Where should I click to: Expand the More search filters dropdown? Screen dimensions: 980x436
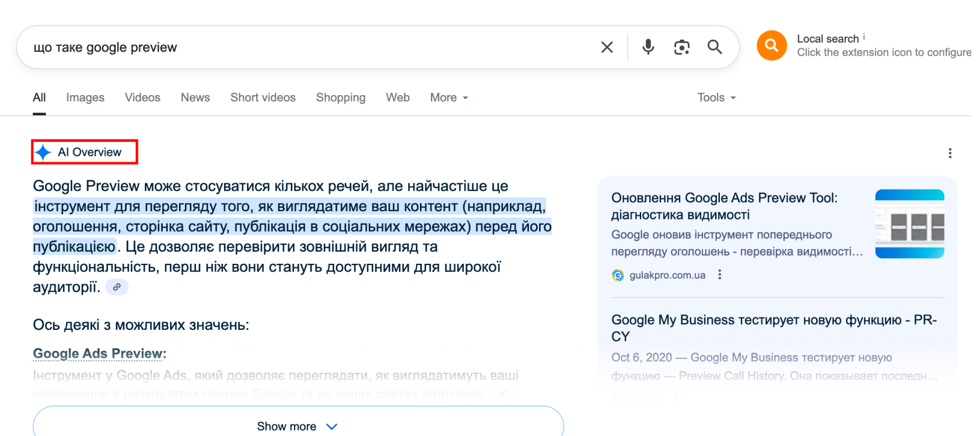coord(449,97)
